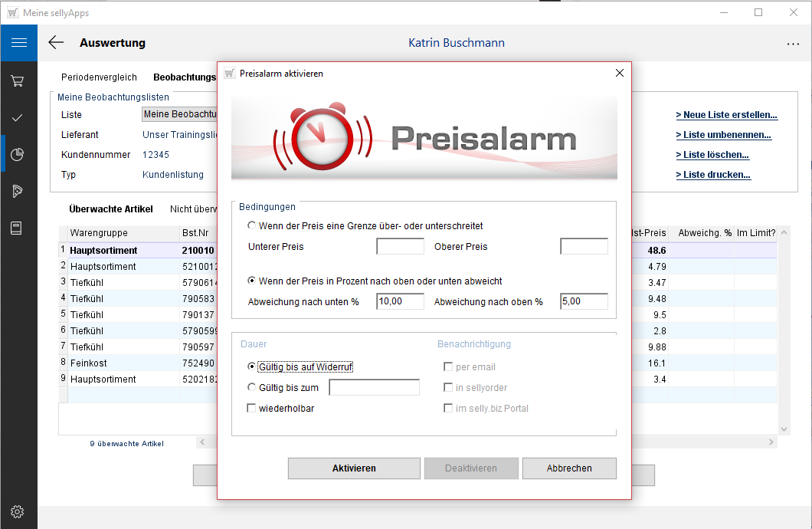Image resolution: width=812 pixels, height=529 pixels.
Task: Select 'Gültig bis zum' radio button
Action: click(253, 388)
